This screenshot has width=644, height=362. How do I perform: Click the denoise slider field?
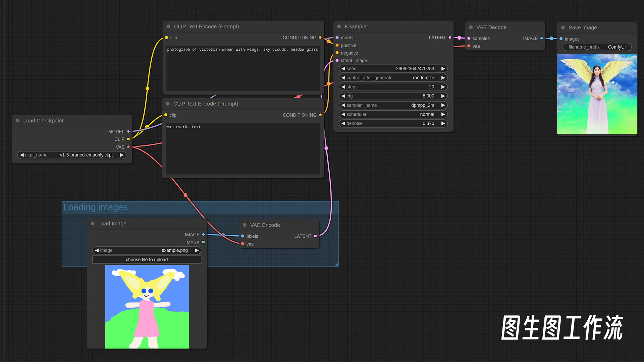pos(393,123)
